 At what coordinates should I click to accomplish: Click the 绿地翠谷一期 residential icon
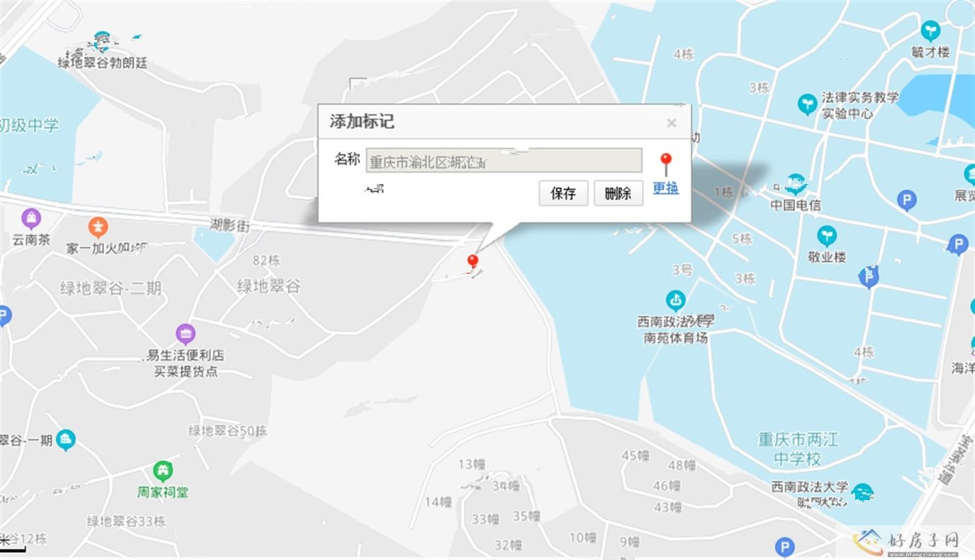coord(65,440)
